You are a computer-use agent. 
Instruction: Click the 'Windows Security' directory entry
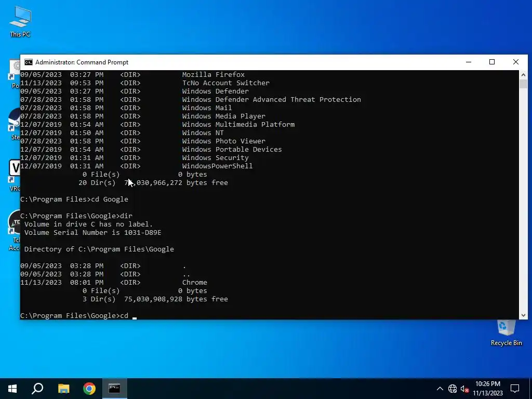tap(215, 158)
